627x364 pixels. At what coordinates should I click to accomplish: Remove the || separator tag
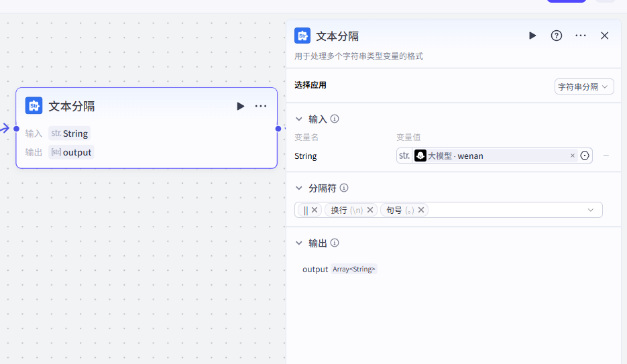coord(315,210)
